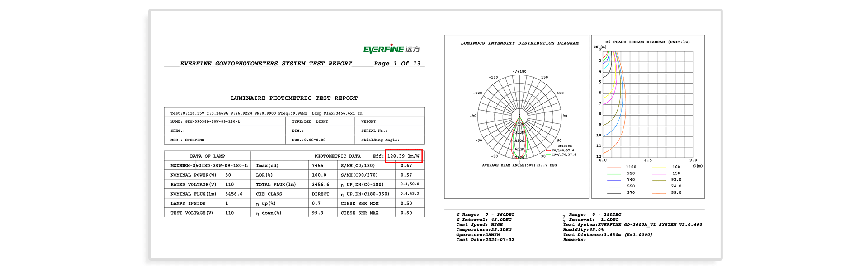Screen dimensions: 868x271
Task: Click the magenta 150 lx legend line
Action: click(x=659, y=173)
